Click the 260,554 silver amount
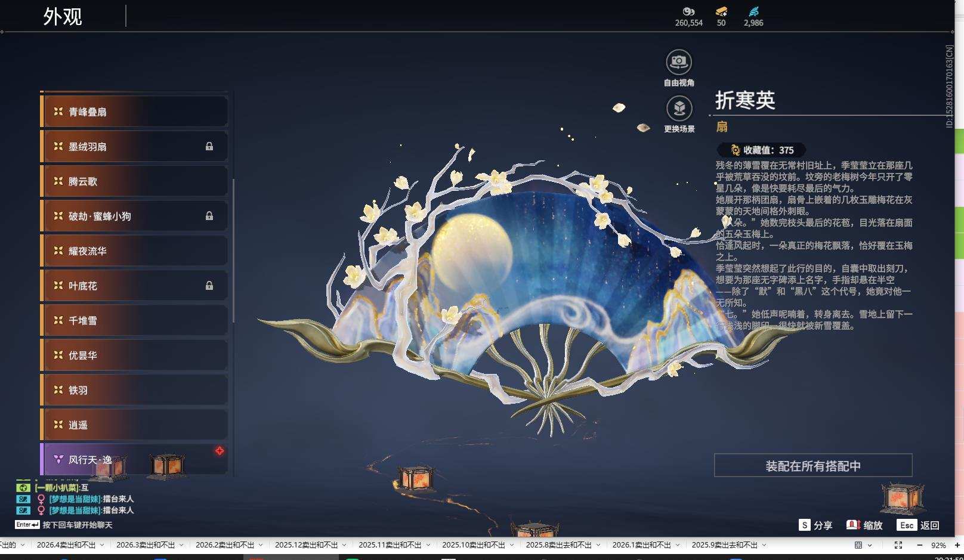Viewport: 964px width, 560px height. pos(689,23)
